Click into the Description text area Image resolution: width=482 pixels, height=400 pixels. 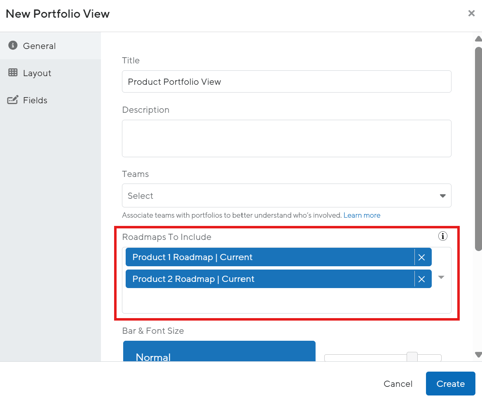click(287, 138)
